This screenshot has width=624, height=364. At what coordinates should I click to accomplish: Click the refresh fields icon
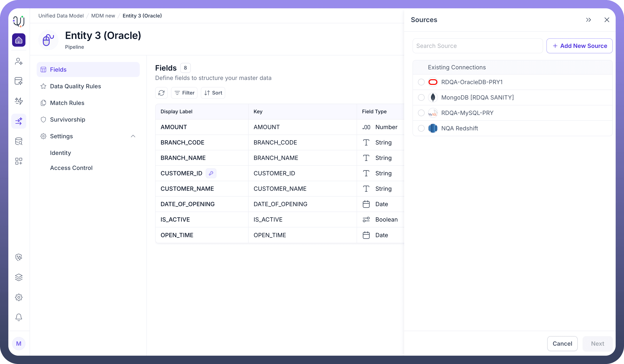pos(161,93)
